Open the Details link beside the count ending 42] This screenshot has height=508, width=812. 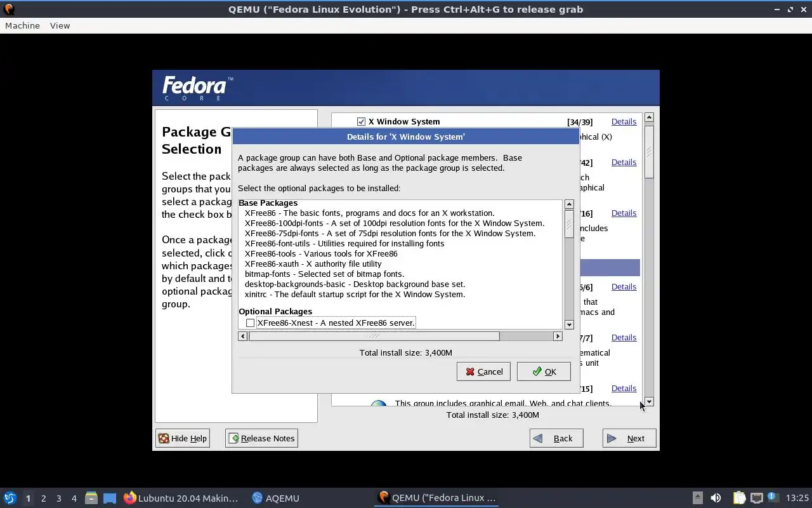tap(624, 162)
